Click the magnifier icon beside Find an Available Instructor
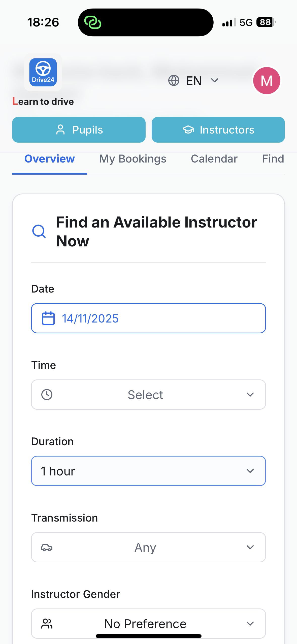Image resolution: width=297 pixels, height=644 pixels. pyautogui.click(x=39, y=231)
